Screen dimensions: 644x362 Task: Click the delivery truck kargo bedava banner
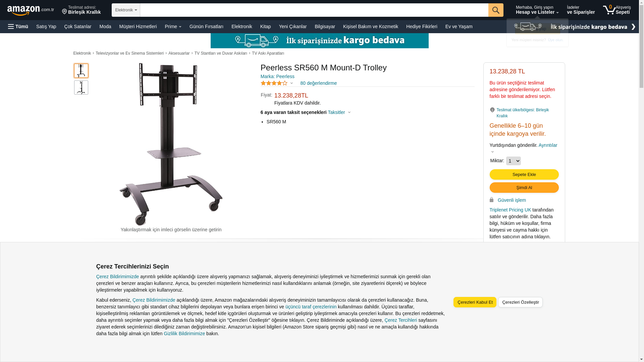(319, 41)
